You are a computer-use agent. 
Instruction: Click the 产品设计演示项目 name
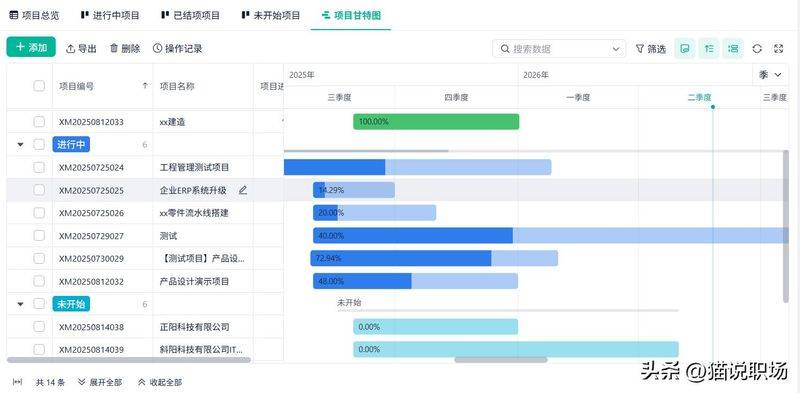[194, 281]
